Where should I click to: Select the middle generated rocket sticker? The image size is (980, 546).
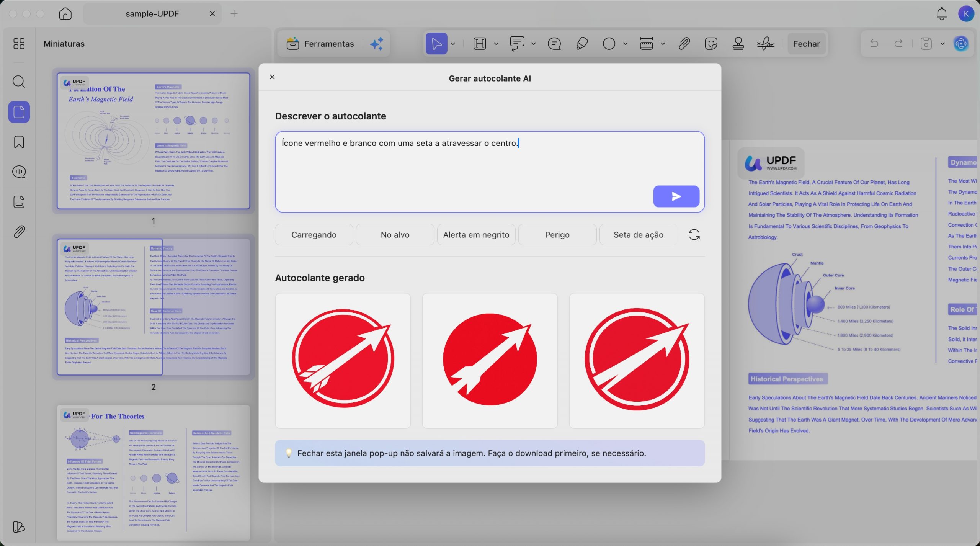[490, 360]
